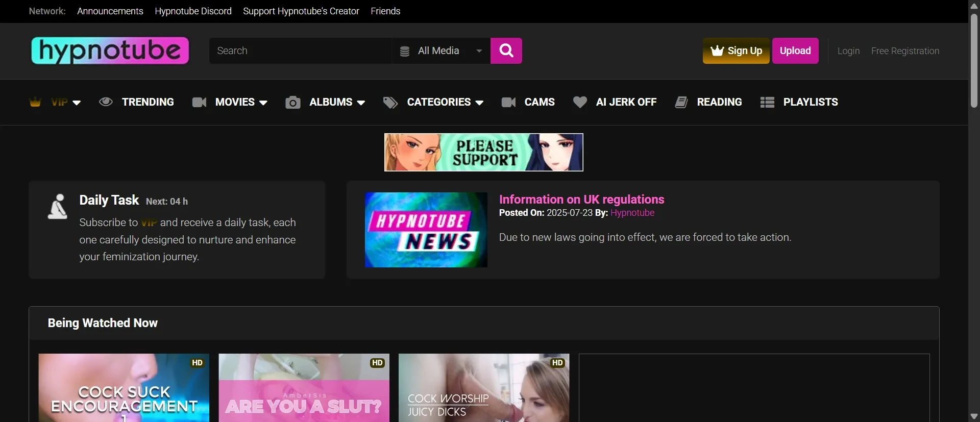Click the Free Registration link
The height and width of the screenshot is (422, 980).
click(x=905, y=51)
